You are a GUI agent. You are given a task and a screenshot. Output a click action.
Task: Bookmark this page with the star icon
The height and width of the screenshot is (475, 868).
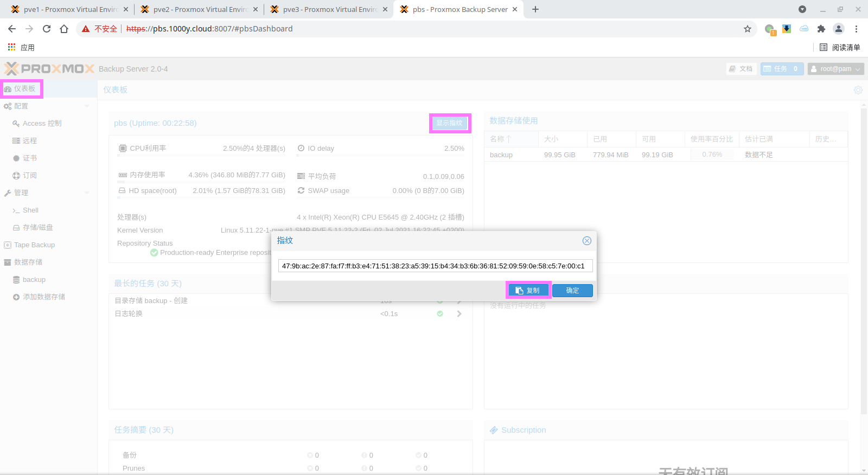coord(747,29)
